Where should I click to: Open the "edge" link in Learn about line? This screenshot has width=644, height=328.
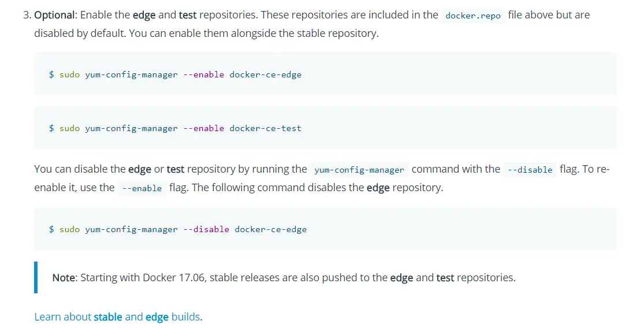click(157, 316)
